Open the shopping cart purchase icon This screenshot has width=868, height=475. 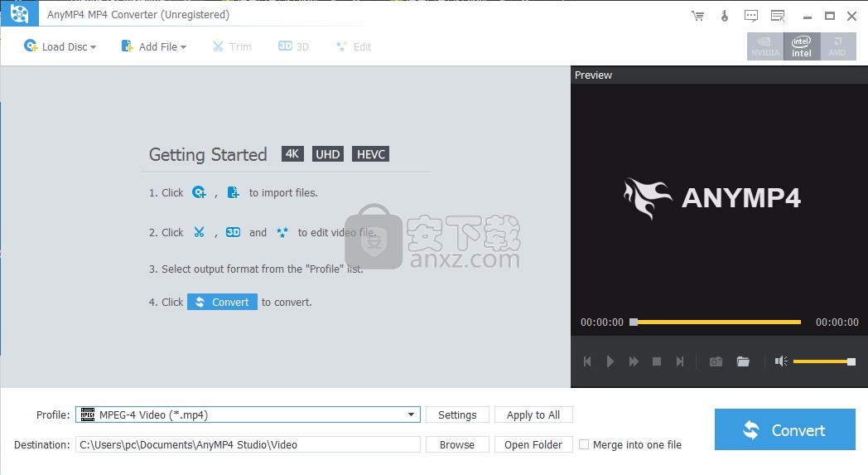pos(697,16)
